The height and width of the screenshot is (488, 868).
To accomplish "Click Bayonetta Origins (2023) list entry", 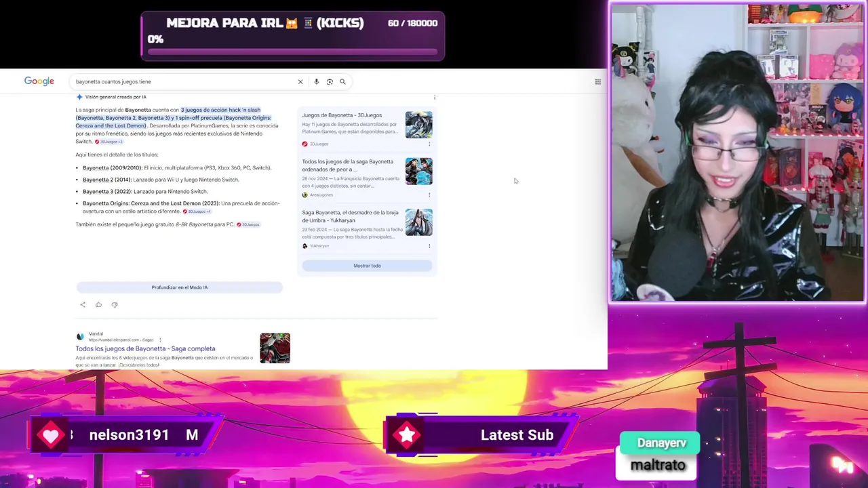I will (181, 207).
